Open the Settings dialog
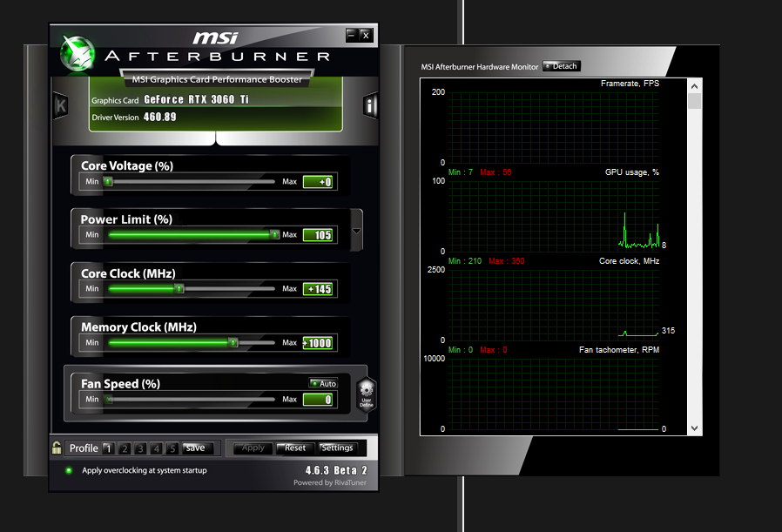 coord(337,448)
